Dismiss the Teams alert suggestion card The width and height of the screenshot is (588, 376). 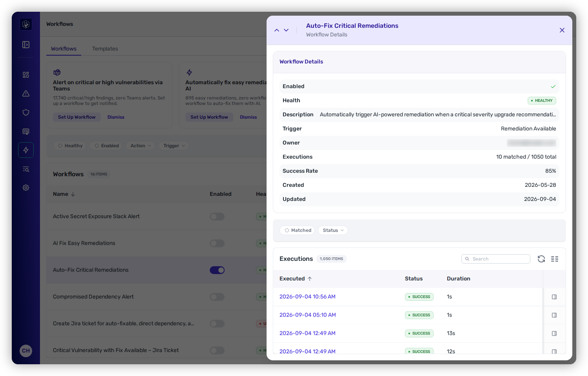click(x=116, y=117)
